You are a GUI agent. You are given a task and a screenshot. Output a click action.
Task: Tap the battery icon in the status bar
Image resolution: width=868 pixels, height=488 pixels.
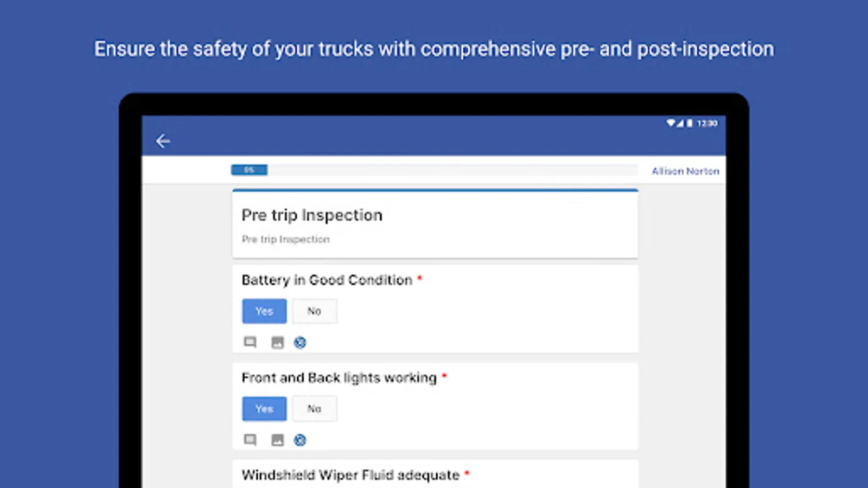pyautogui.click(x=690, y=123)
